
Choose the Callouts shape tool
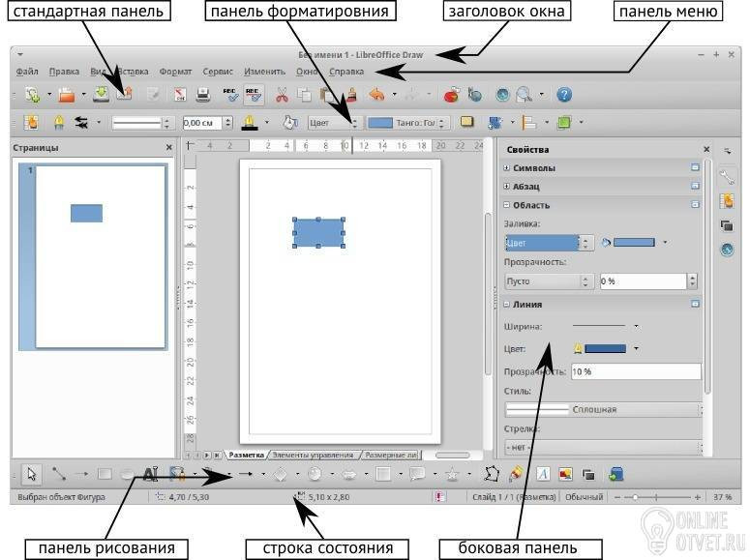click(x=417, y=474)
